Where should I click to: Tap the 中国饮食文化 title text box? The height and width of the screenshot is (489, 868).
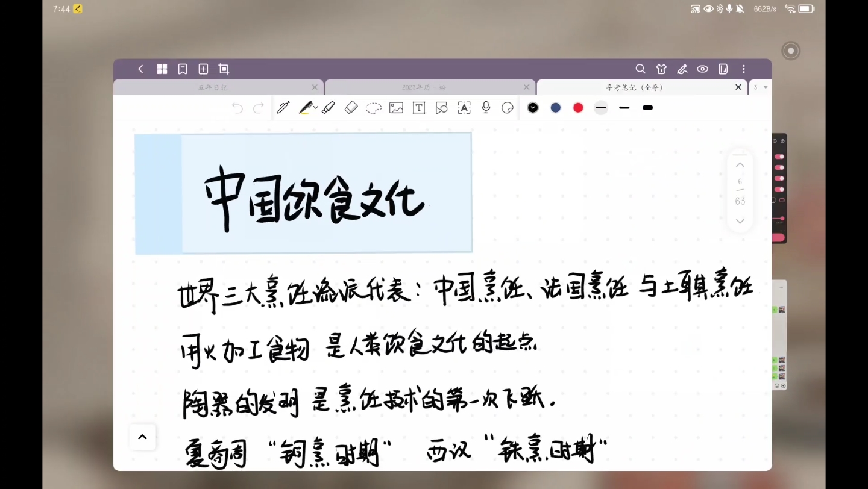[303, 193]
